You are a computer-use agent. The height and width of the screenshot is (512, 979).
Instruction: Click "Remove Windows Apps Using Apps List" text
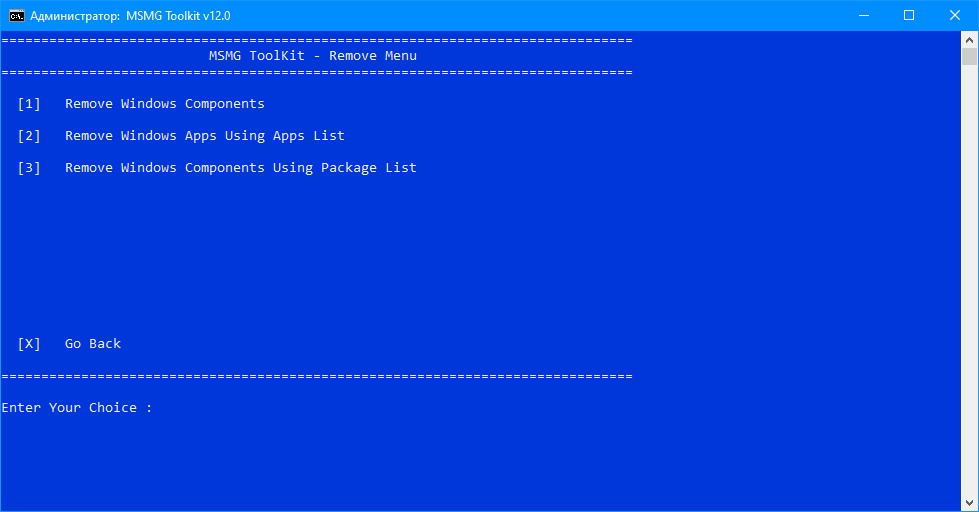click(x=205, y=135)
